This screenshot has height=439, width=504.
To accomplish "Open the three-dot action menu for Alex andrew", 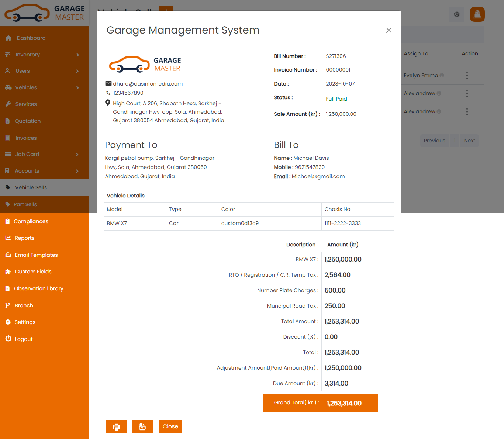I will point(467,93).
